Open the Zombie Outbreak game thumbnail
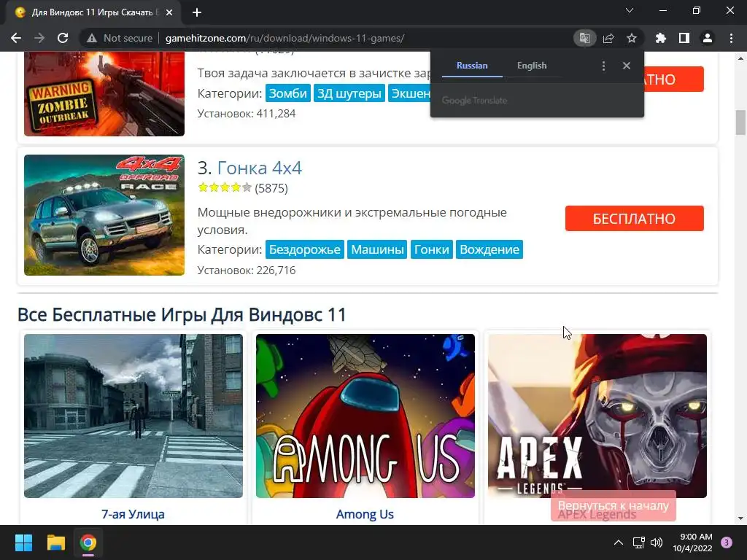The width and height of the screenshot is (747, 560). click(x=104, y=94)
